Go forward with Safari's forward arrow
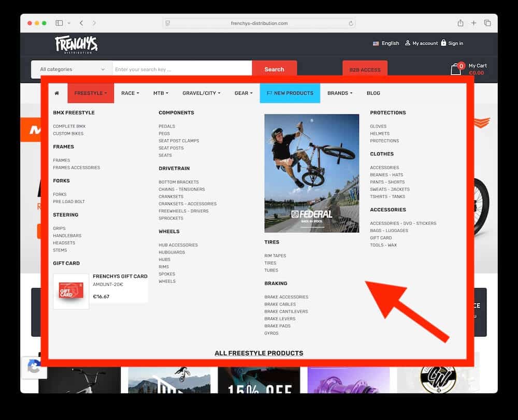The width and height of the screenshot is (518, 420). tap(94, 23)
